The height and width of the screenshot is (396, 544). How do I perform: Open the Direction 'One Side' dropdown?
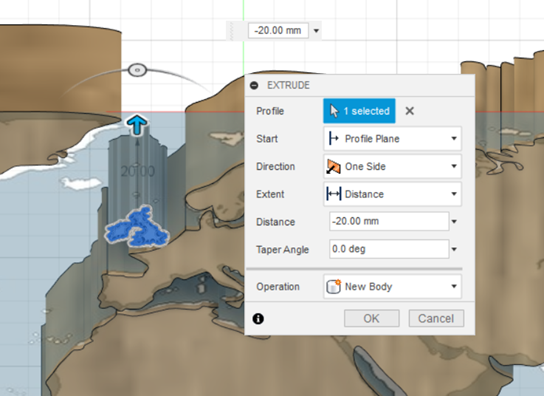coord(392,166)
